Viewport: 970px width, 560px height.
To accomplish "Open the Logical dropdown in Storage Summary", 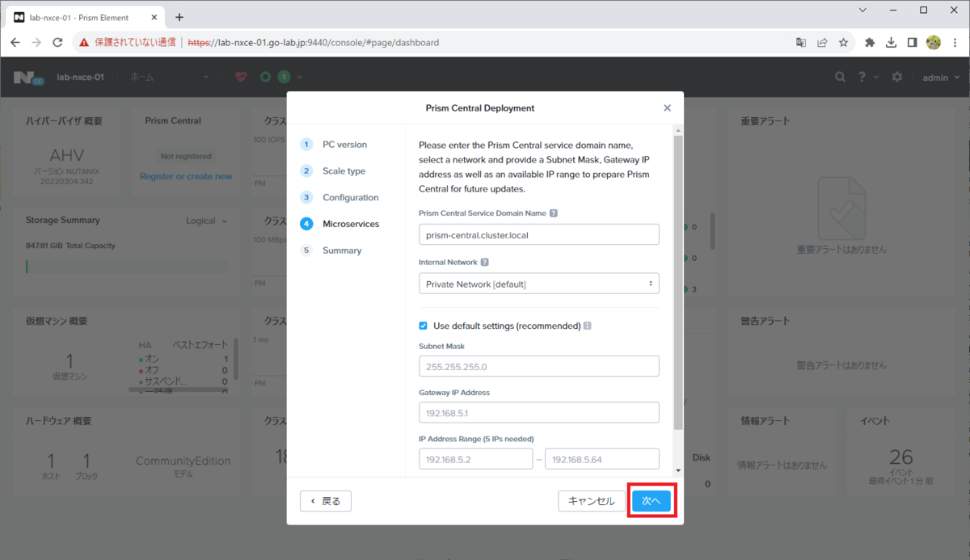I will [x=207, y=221].
